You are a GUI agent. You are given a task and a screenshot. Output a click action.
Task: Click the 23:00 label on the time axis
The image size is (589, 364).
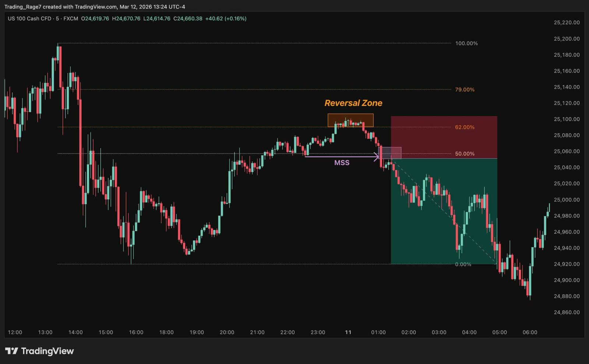tap(318, 332)
